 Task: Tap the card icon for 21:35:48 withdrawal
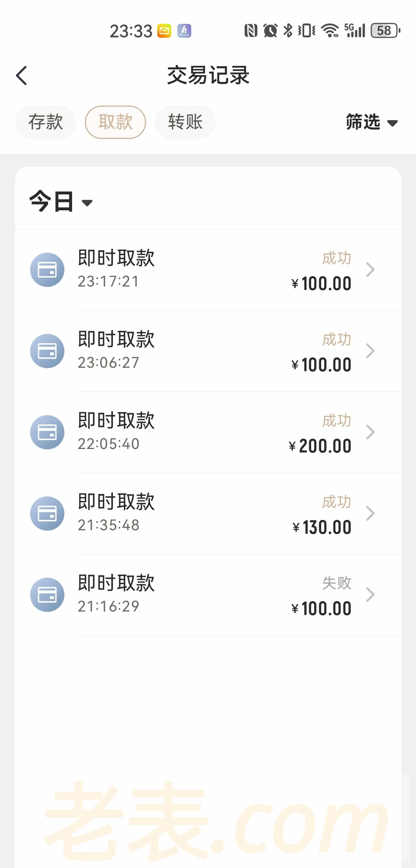(x=47, y=513)
